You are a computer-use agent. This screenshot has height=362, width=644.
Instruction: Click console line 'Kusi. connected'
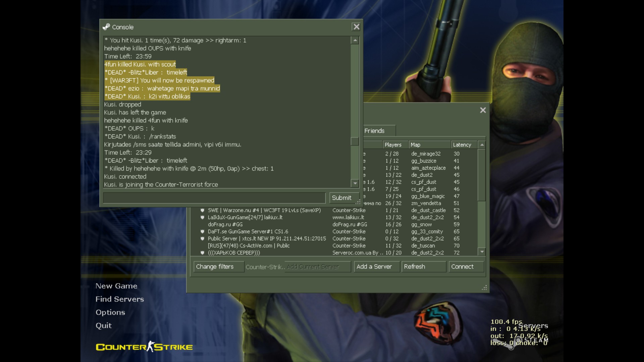125,177
